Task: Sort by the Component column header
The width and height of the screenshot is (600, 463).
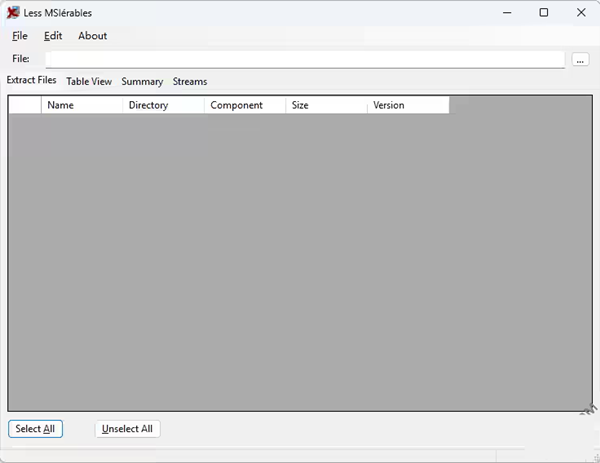Action: click(x=245, y=105)
